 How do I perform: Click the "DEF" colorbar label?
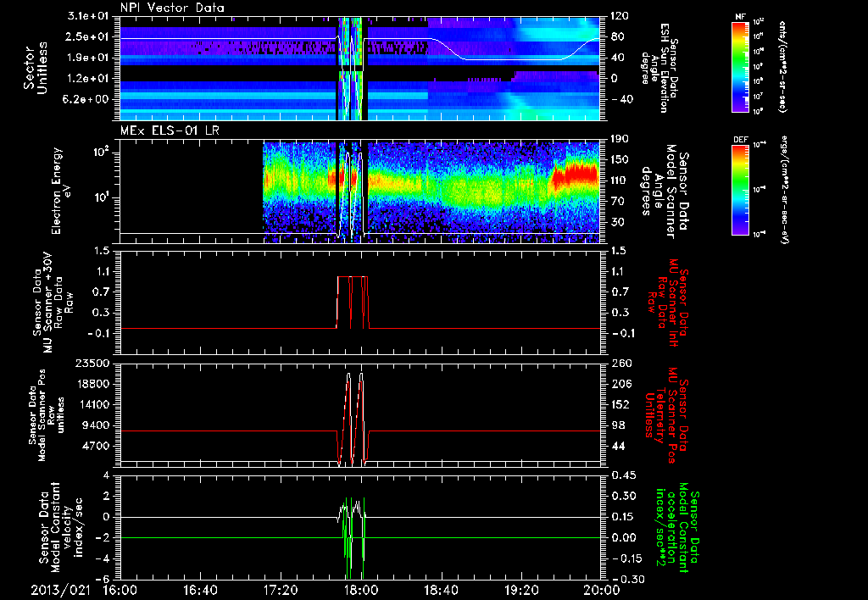coord(741,140)
